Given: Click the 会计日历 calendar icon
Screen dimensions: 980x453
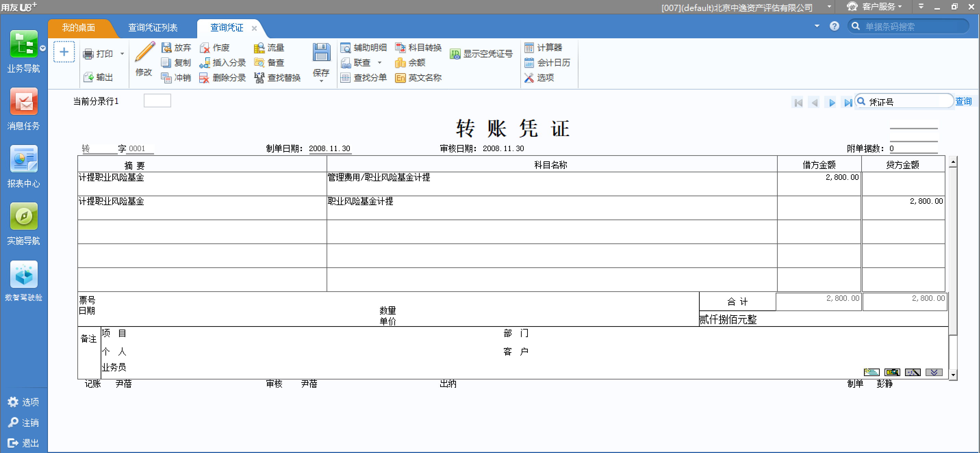Looking at the screenshot, I should pyautogui.click(x=529, y=63).
